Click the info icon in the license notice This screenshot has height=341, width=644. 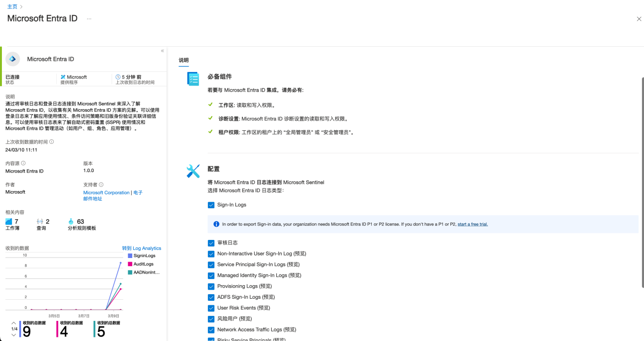[216, 224]
